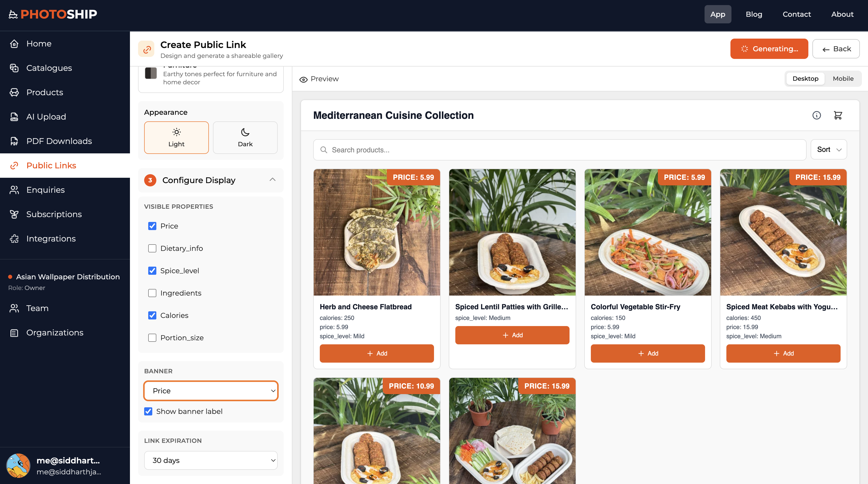
Task: Open Subscriptions in the sidebar
Action: (x=54, y=214)
